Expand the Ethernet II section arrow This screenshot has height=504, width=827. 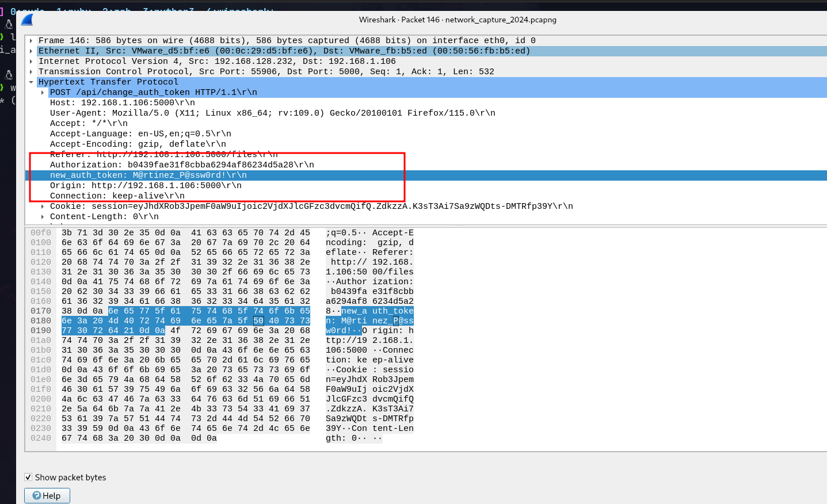[31, 51]
